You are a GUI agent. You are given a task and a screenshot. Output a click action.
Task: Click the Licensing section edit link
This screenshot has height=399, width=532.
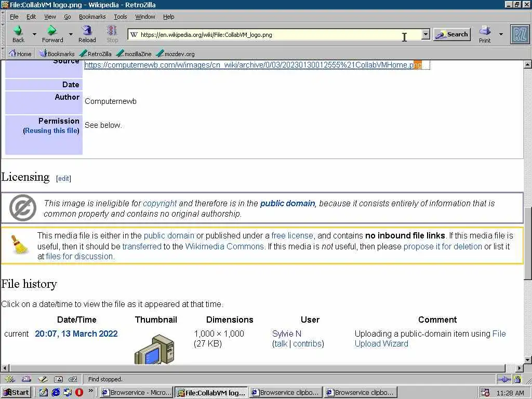point(63,179)
